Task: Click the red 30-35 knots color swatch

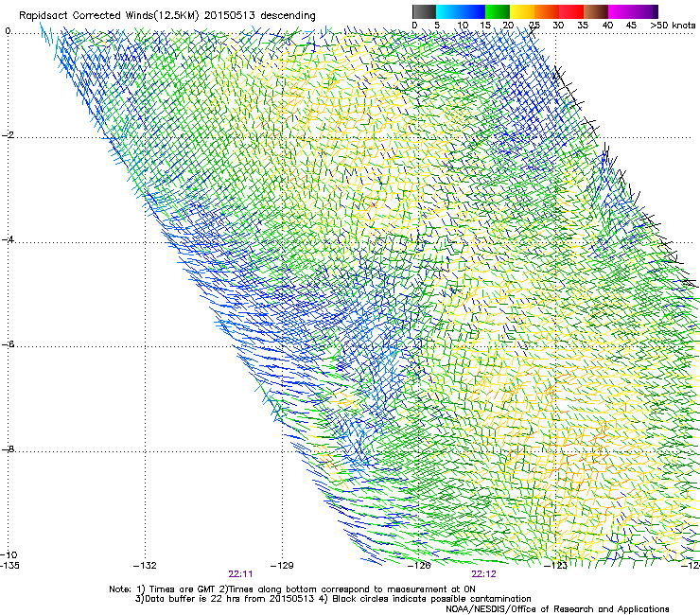Action: point(571,11)
